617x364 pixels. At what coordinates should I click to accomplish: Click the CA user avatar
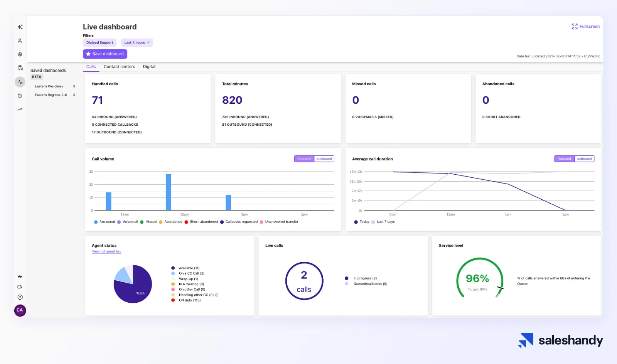[20, 310]
